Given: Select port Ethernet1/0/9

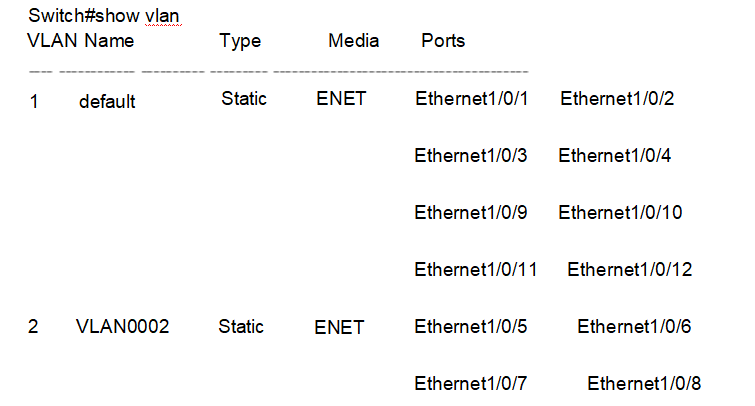Looking at the screenshot, I should click(x=470, y=212).
